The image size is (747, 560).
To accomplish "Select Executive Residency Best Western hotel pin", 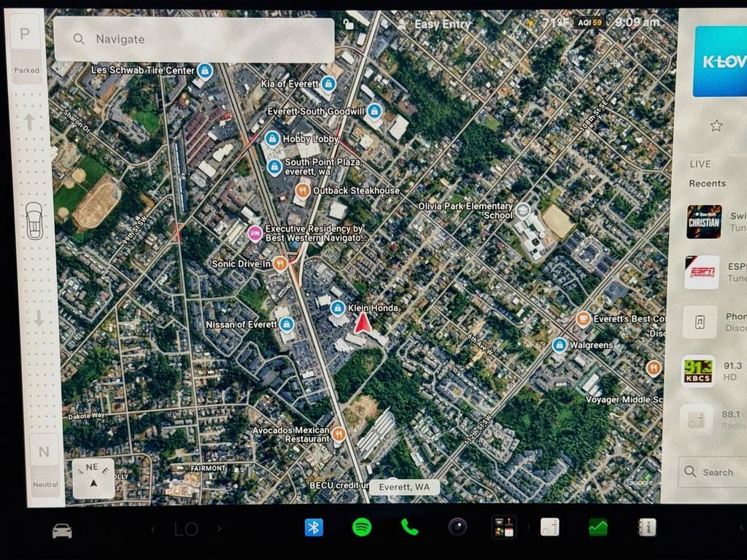I will 255,233.
